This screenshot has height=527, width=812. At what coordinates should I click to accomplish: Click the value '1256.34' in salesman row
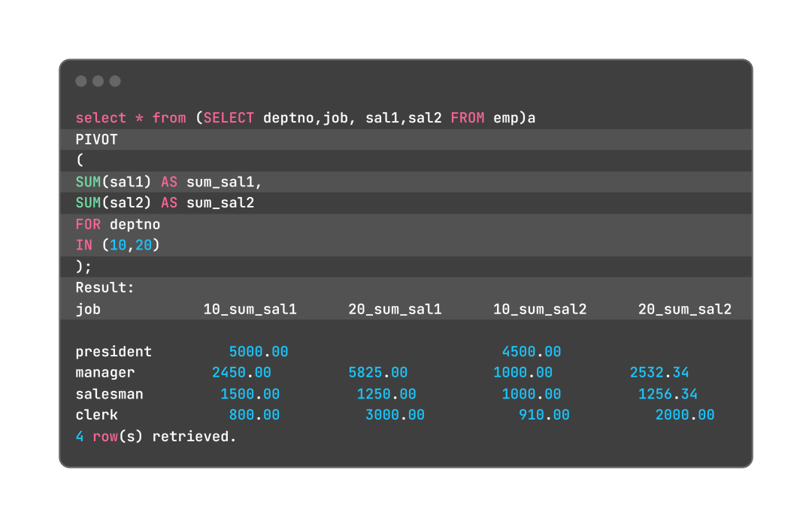click(668, 394)
